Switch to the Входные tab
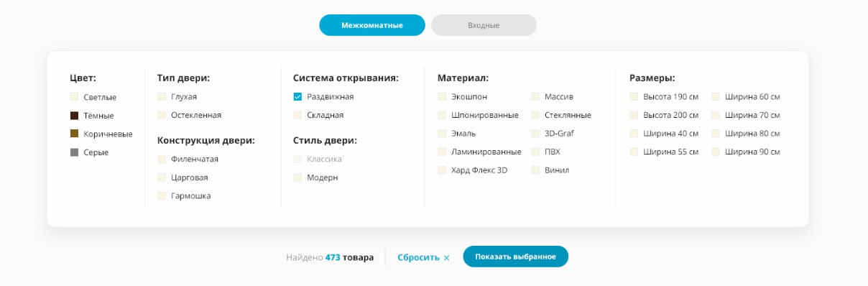Viewport: 868px width, 286px height. 484,25
